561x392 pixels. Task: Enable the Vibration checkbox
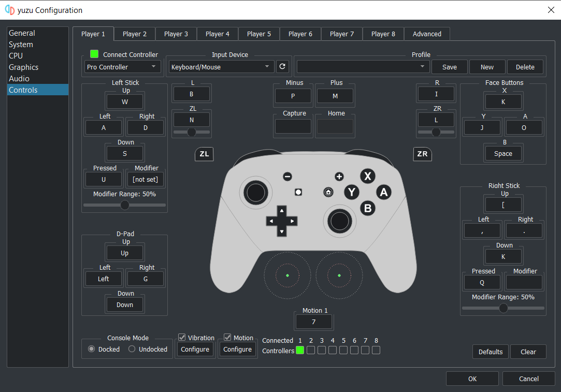182,337
